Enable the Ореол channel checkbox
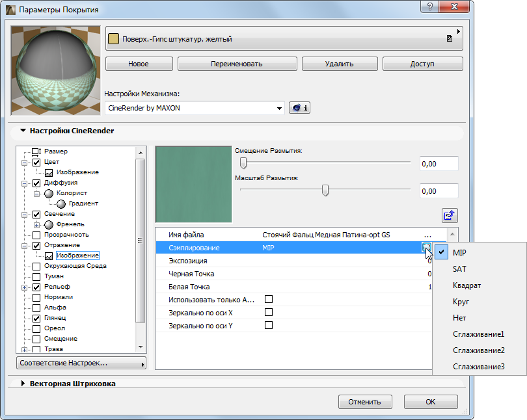The image size is (527, 420). [36, 329]
